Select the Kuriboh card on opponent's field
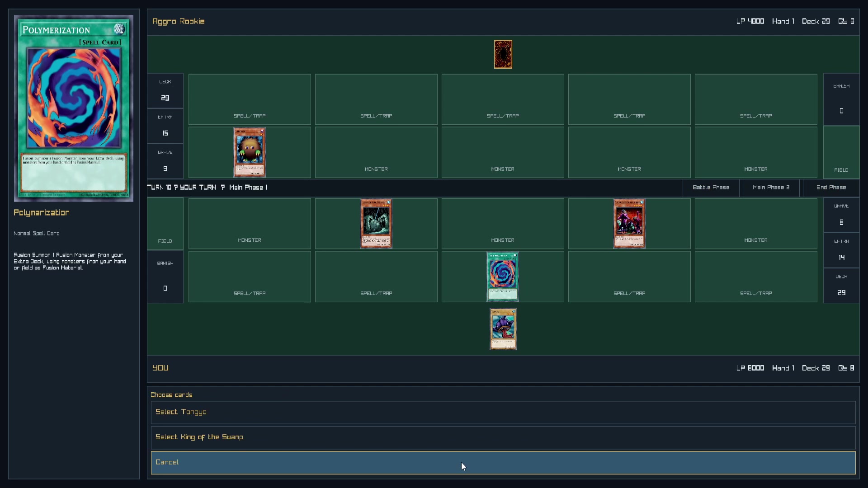This screenshot has width=868, height=488. (250, 152)
